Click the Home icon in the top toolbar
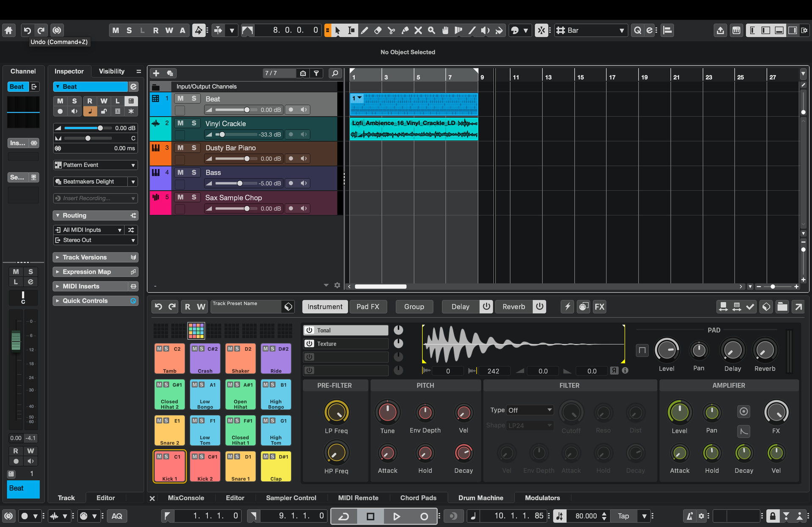Screen dimensions: 812x527 [x=9, y=30]
